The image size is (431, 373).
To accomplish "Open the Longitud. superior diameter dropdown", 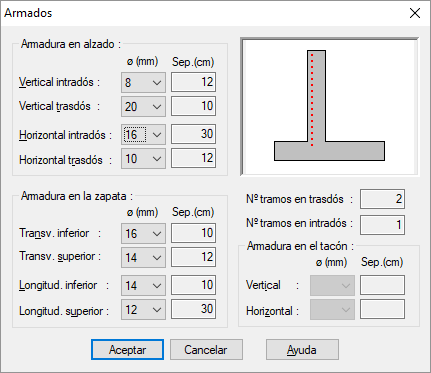I will (x=143, y=310).
